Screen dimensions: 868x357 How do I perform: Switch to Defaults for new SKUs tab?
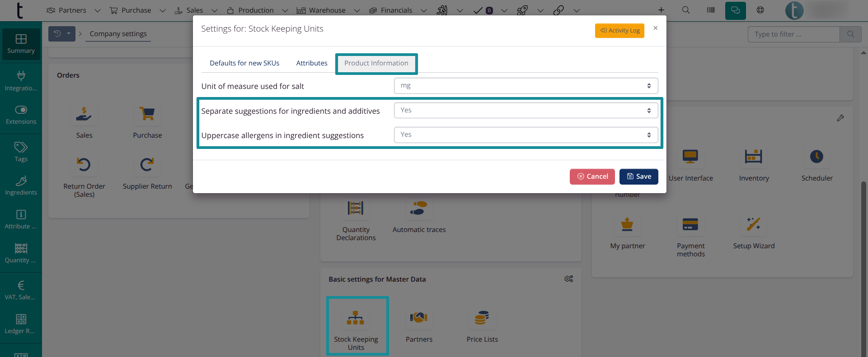pos(244,63)
